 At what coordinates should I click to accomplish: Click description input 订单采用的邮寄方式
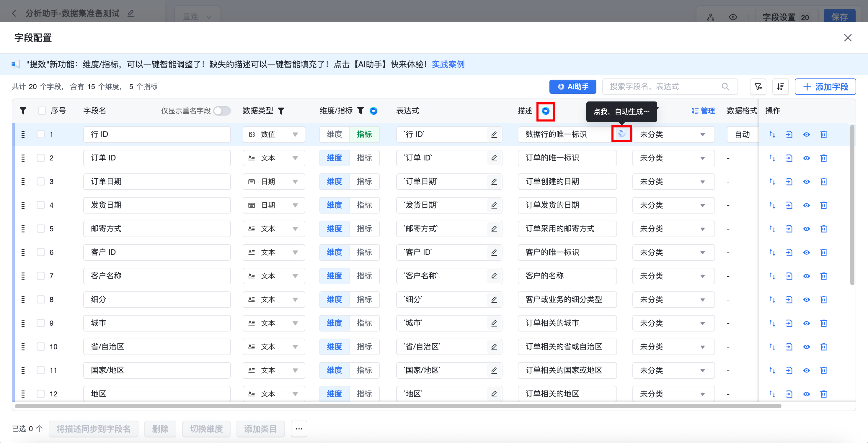coord(567,229)
